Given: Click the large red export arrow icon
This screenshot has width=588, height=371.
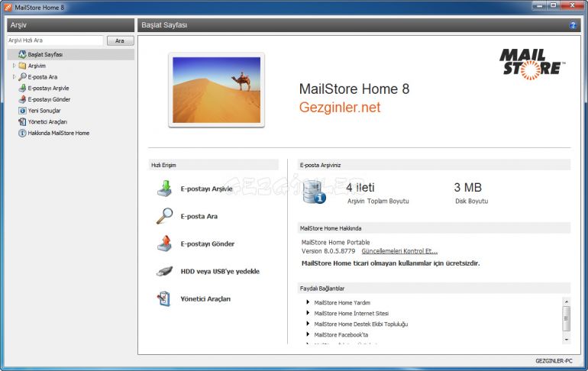Looking at the screenshot, I should [x=164, y=244].
